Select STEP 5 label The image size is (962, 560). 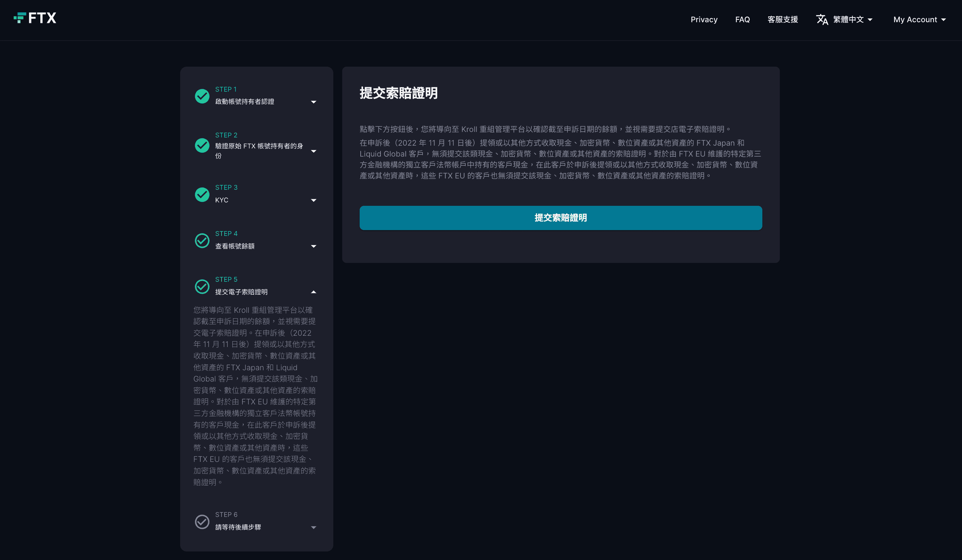226,279
